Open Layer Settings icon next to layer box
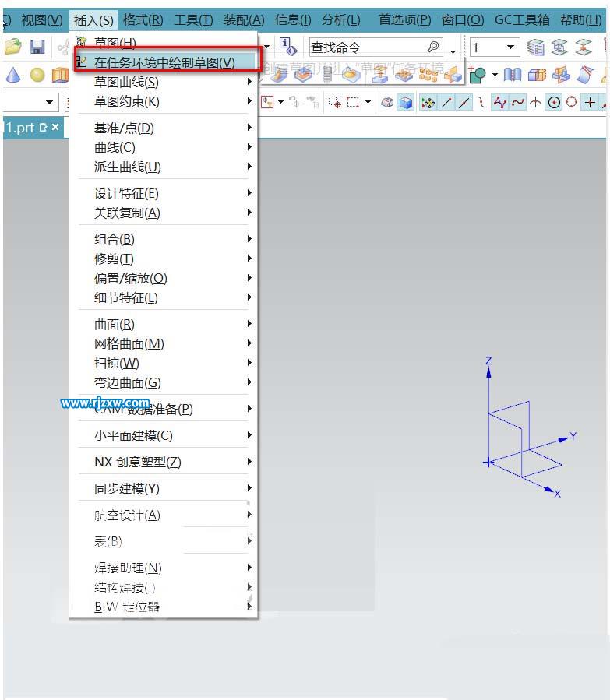The image size is (610, 700). (x=535, y=47)
